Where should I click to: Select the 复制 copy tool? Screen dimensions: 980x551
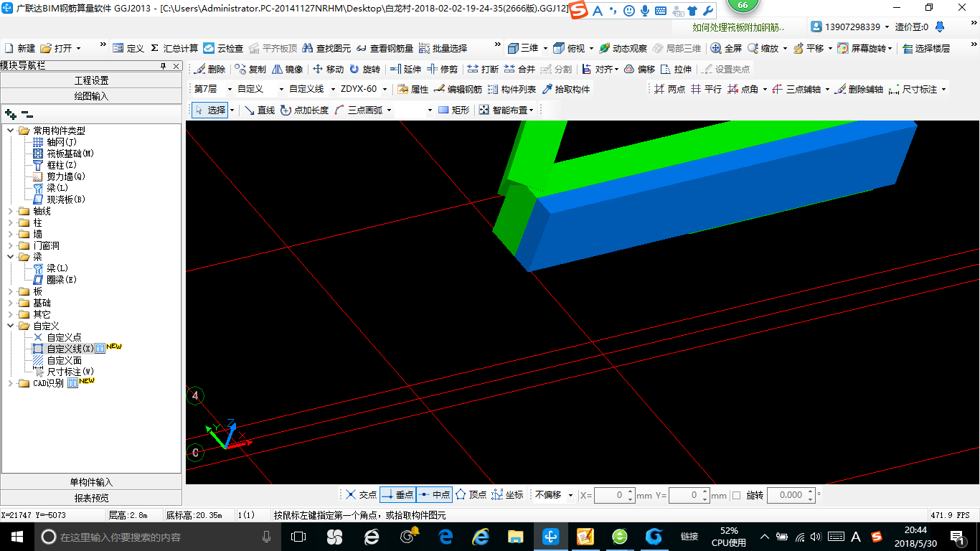[250, 69]
